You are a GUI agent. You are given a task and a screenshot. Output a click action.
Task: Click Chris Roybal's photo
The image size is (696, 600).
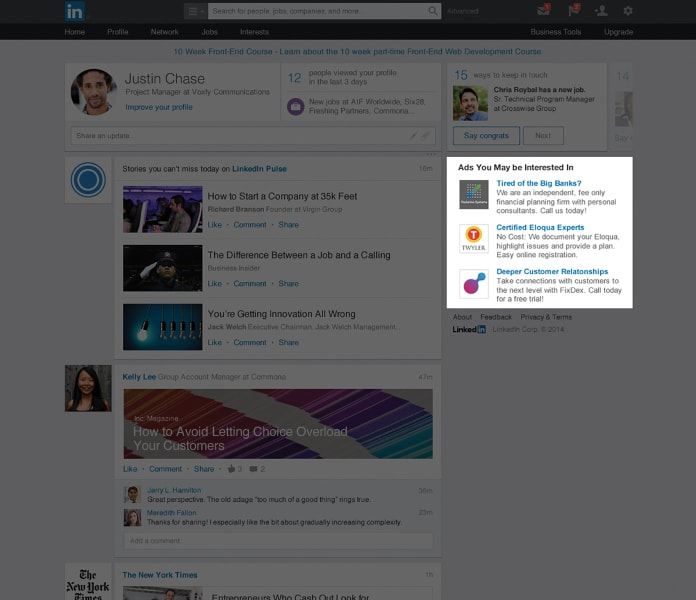click(470, 103)
